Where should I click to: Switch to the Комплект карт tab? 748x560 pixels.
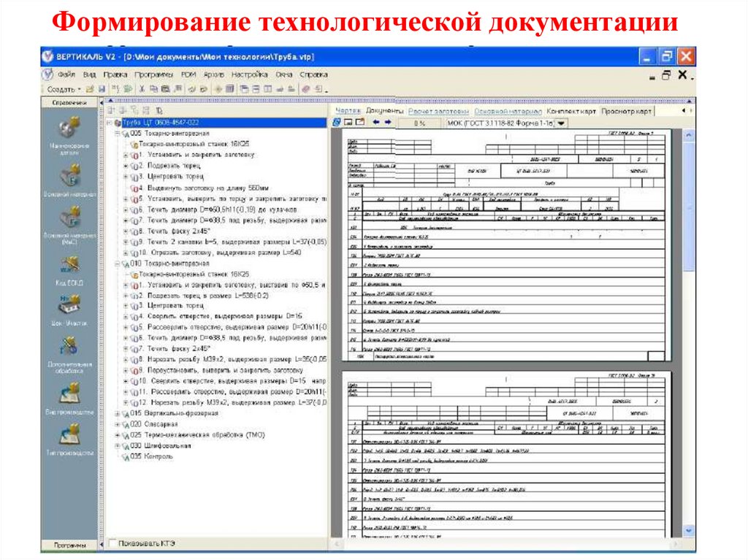pos(571,111)
